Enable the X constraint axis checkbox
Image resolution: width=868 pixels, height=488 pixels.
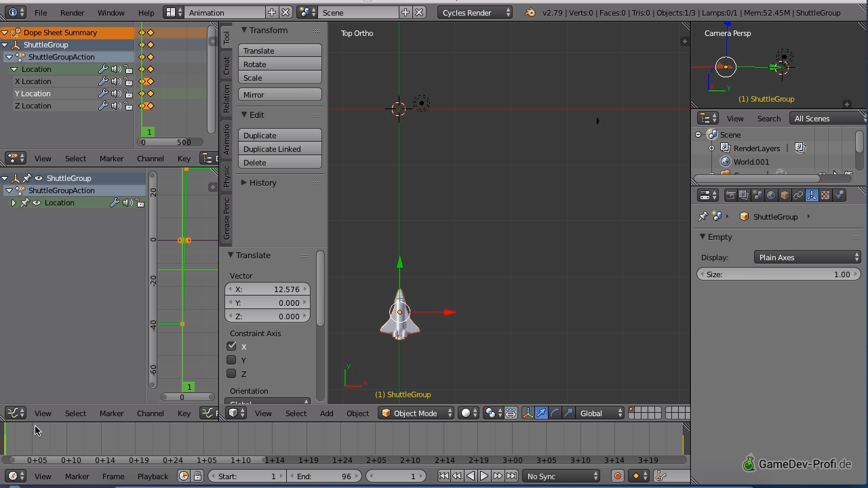[x=232, y=346]
